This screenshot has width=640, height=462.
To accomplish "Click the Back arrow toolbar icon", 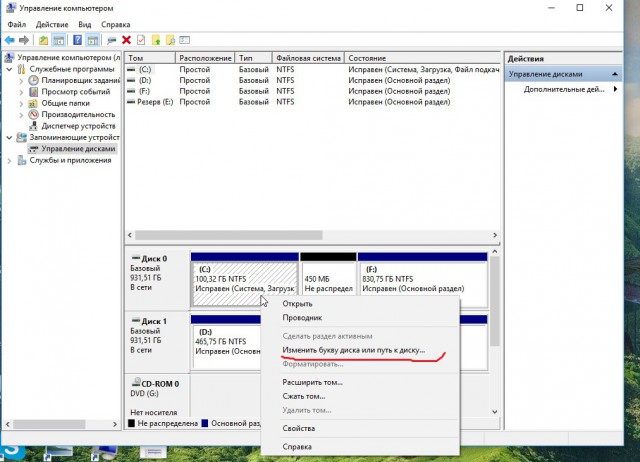I will coord(11,40).
